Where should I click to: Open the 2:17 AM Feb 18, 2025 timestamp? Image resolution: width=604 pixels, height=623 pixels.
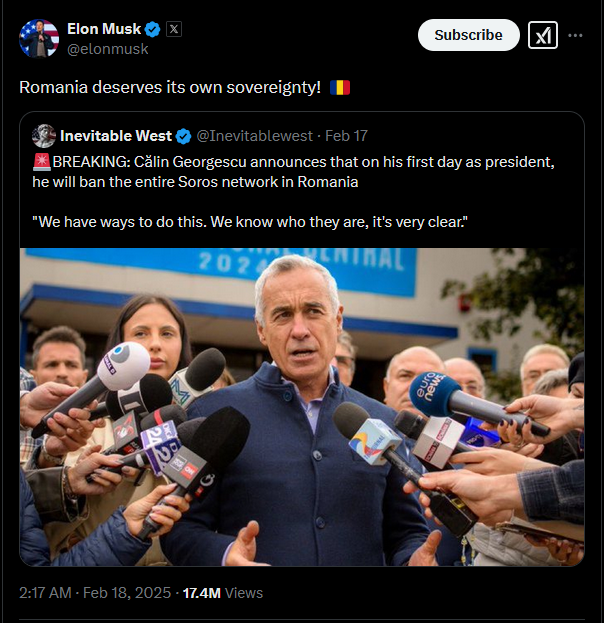95,593
